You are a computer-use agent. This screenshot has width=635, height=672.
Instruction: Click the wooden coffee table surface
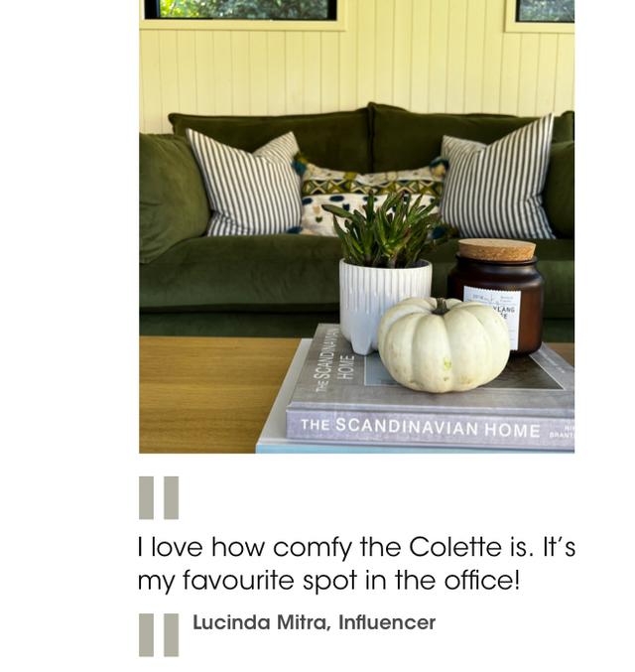pyautogui.click(x=212, y=394)
